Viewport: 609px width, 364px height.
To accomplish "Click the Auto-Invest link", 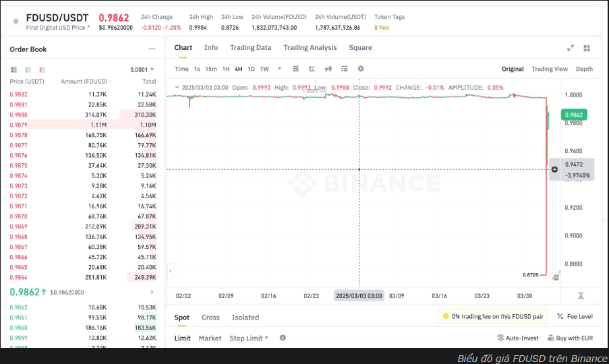I will point(518,338).
